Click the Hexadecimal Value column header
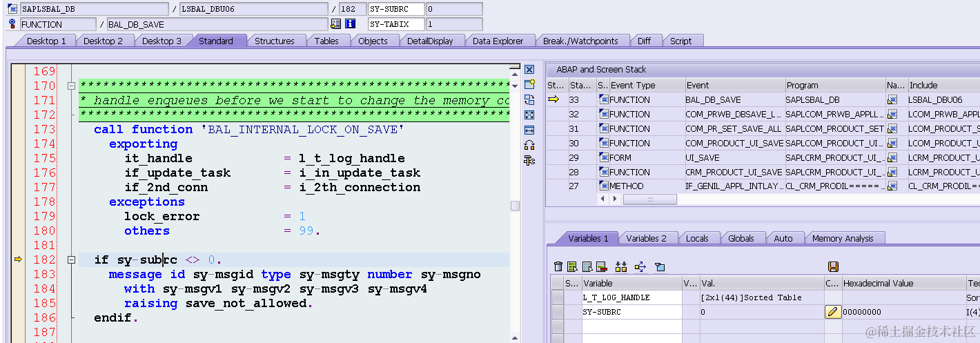The image size is (980, 343). pos(903,283)
